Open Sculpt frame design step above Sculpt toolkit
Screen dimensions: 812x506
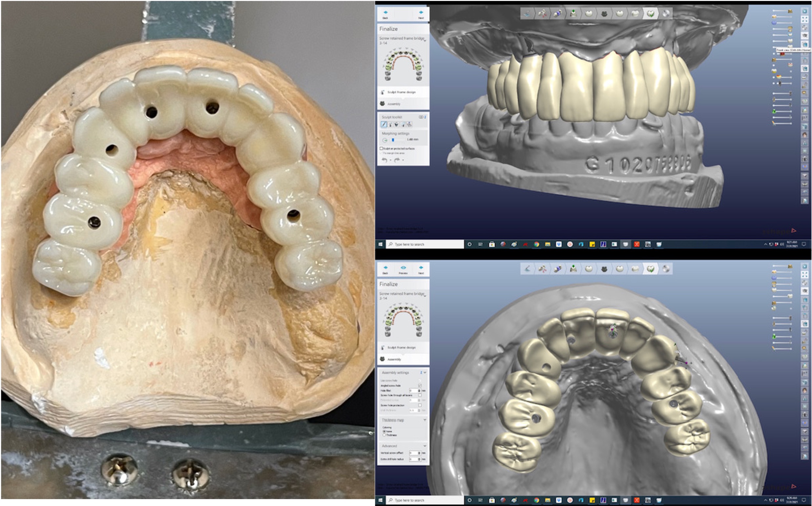[401, 92]
